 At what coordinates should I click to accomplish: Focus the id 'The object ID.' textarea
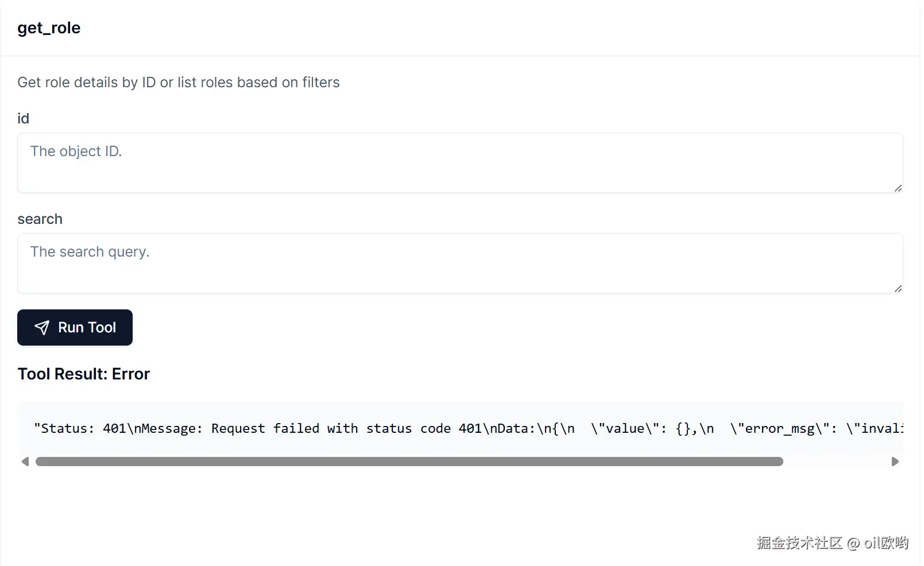pos(459,162)
